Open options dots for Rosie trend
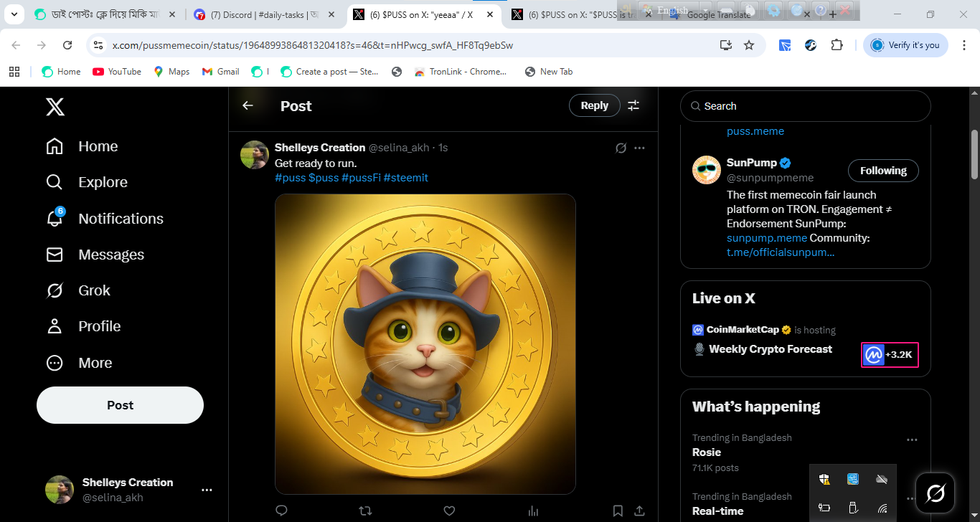The width and height of the screenshot is (980, 522). tap(912, 440)
